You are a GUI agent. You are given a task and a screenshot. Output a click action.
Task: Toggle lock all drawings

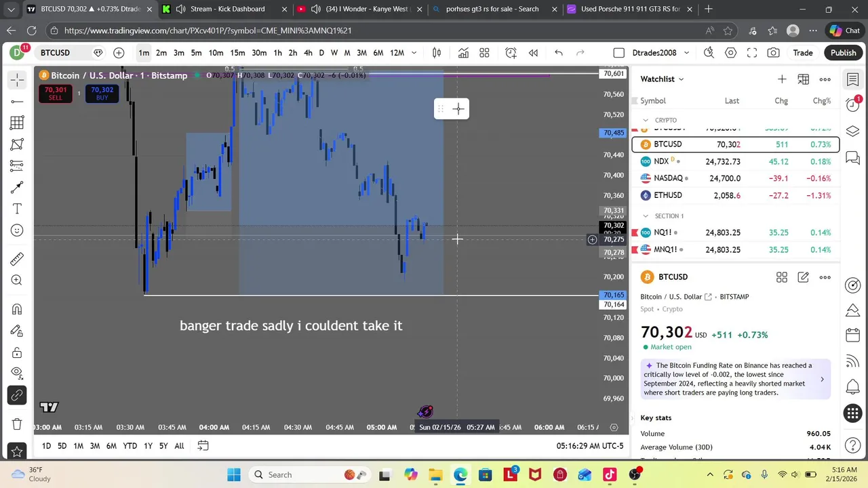point(17,352)
